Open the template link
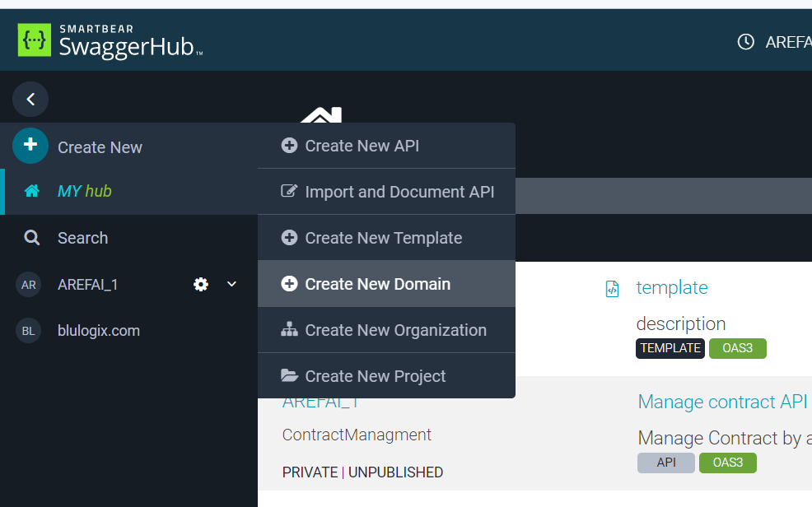Image resolution: width=812 pixels, height=507 pixels. [671, 287]
